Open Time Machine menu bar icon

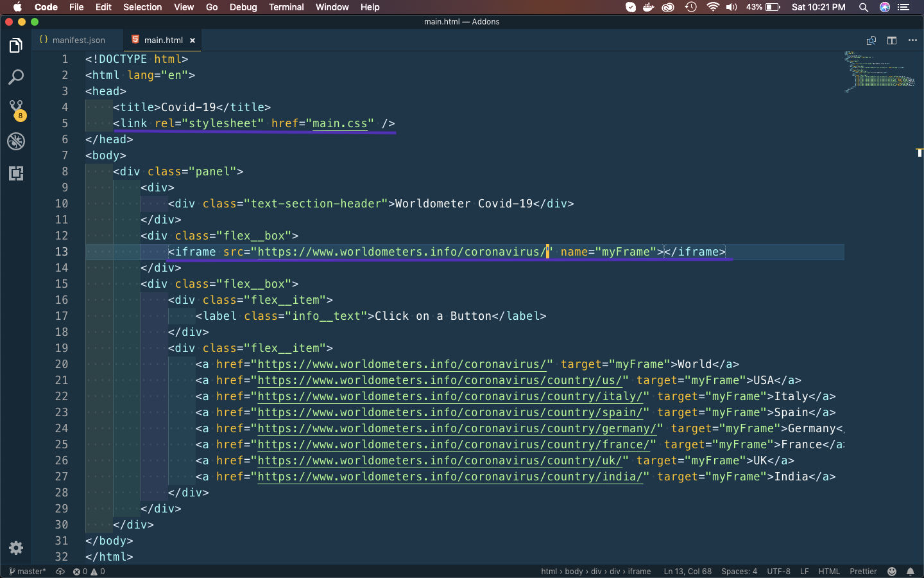click(x=690, y=7)
